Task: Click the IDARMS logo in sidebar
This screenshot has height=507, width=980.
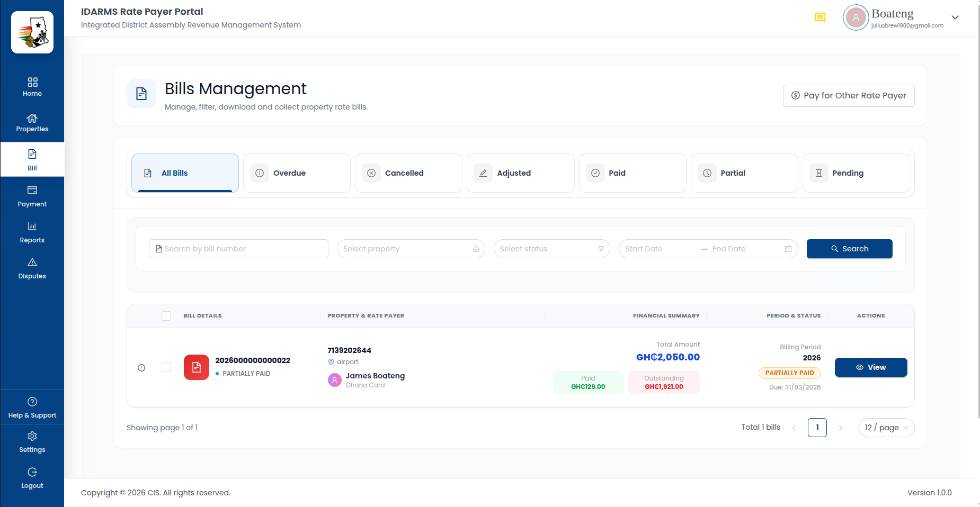Action: pyautogui.click(x=32, y=32)
